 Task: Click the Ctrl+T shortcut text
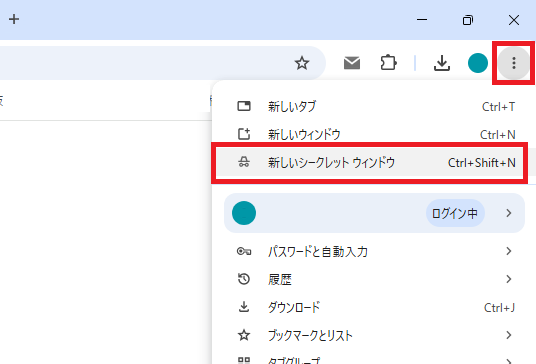point(498,107)
